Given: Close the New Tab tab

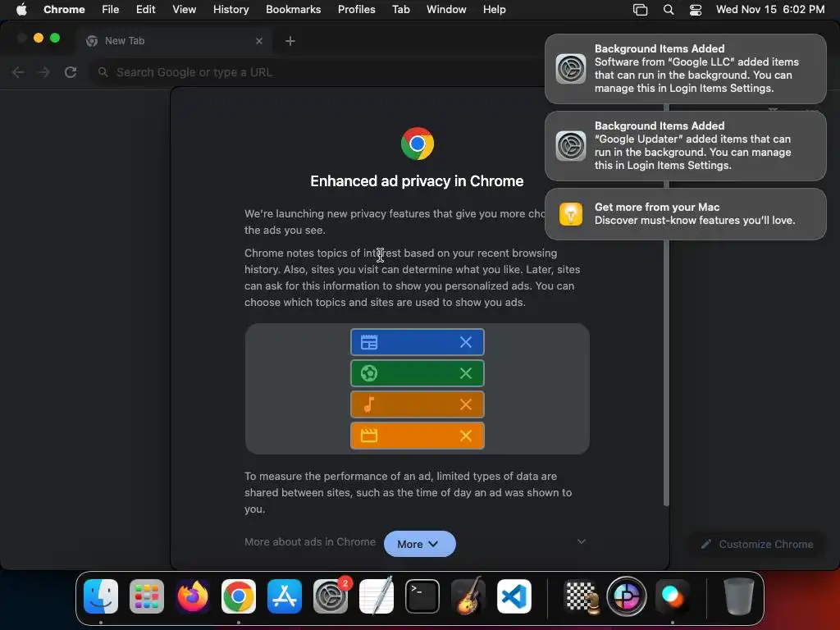Looking at the screenshot, I should (259, 41).
